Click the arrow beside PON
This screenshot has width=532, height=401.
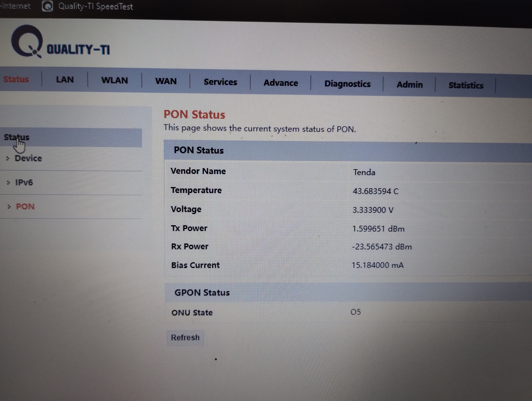(9, 207)
